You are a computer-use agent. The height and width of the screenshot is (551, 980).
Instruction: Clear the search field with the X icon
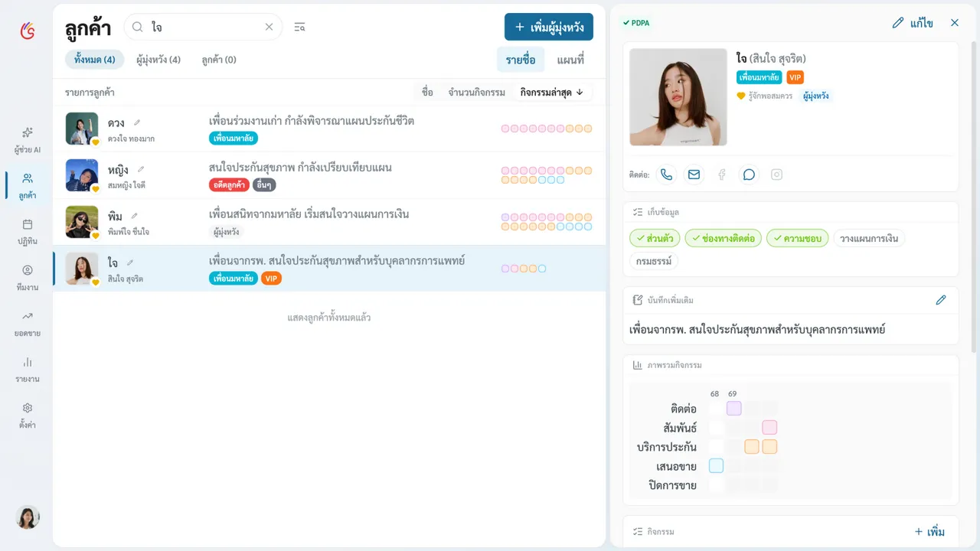(x=269, y=27)
